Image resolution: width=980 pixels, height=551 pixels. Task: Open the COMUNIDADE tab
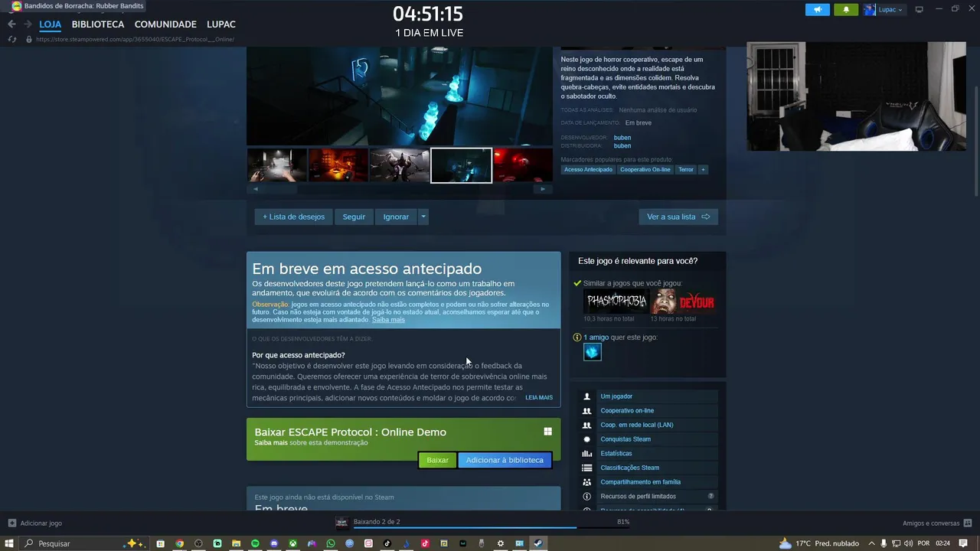[x=165, y=24]
